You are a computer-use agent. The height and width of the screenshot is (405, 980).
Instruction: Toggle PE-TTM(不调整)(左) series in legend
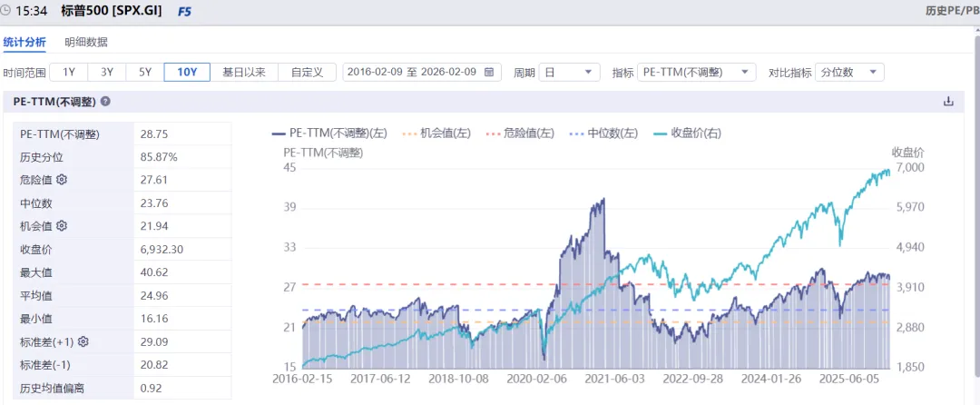coord(329,133)
